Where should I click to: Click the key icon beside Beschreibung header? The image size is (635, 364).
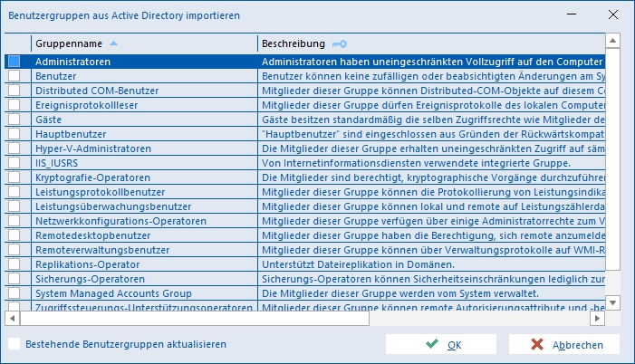coord(340,43)
